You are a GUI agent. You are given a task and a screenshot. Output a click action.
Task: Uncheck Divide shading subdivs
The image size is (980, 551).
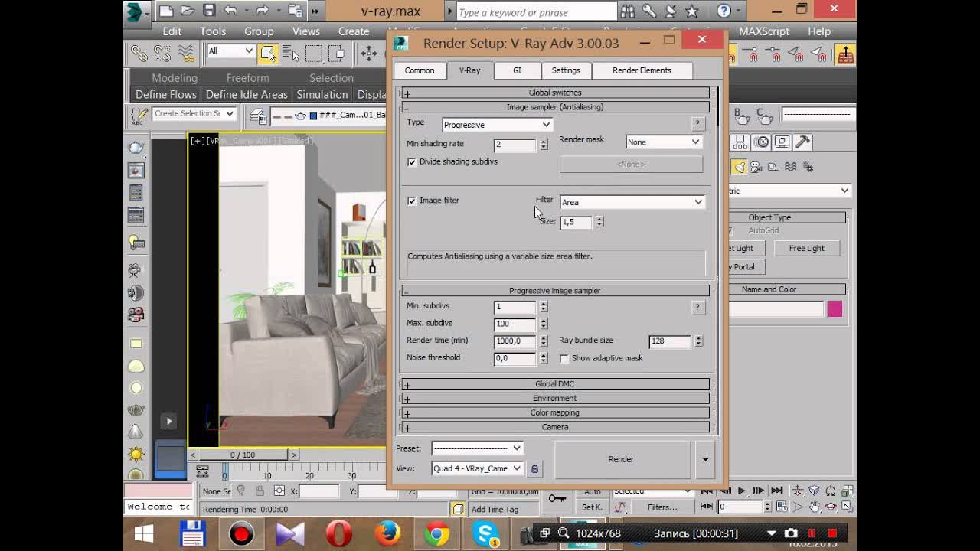click(x=412, y=162)
